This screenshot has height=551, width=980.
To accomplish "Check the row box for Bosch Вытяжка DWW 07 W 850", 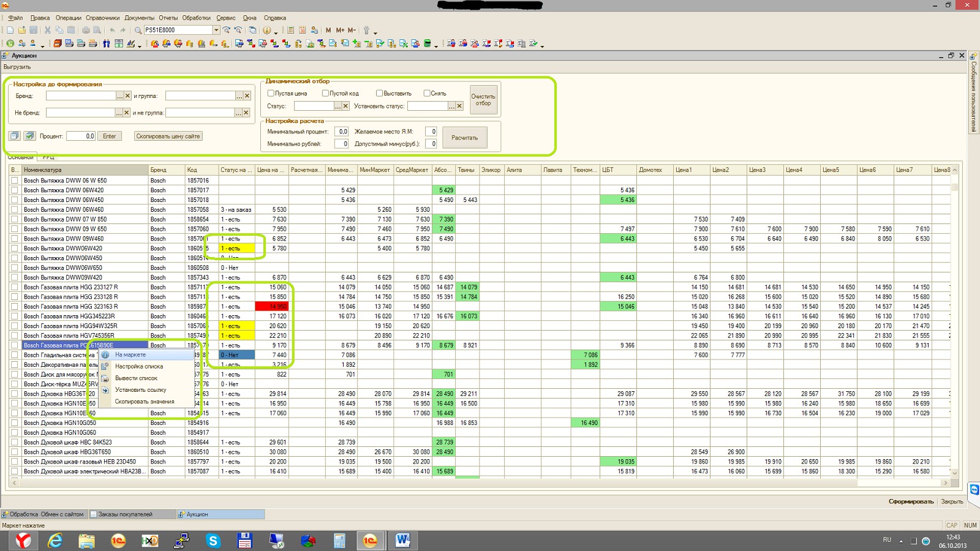I will [14, 219].
